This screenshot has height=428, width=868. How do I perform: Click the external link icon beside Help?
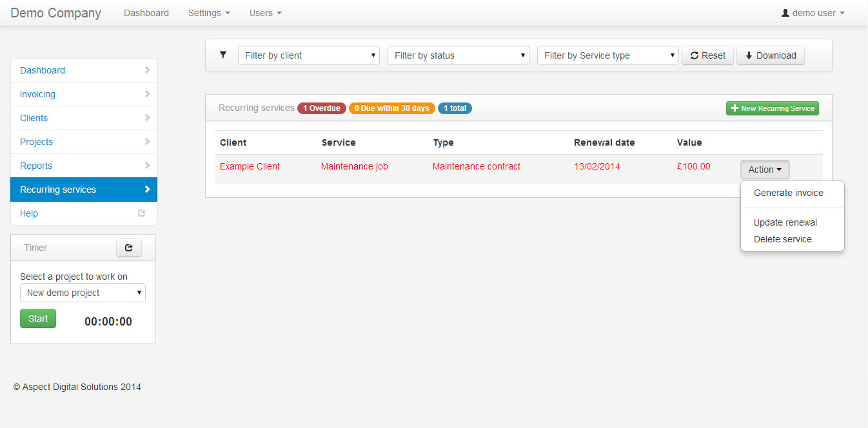point(142,213)
